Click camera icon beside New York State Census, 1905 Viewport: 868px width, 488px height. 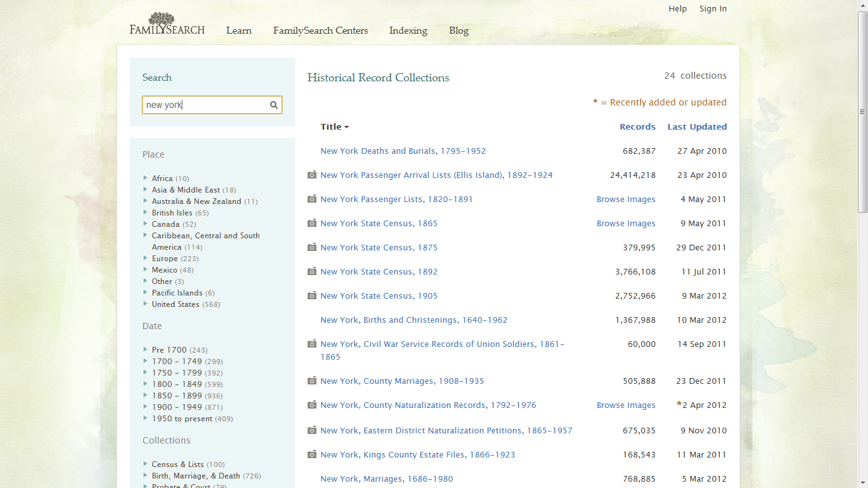click(x=312, y=295)
